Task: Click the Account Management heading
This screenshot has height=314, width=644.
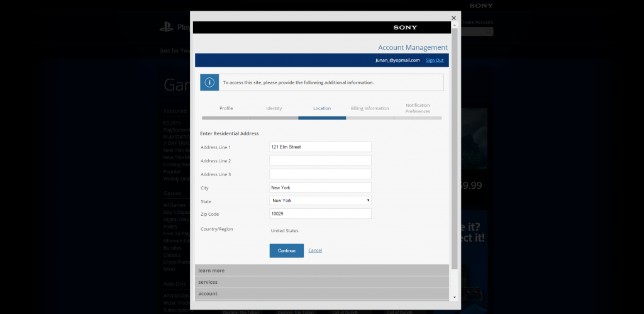Action: click(x=413, y=47)
